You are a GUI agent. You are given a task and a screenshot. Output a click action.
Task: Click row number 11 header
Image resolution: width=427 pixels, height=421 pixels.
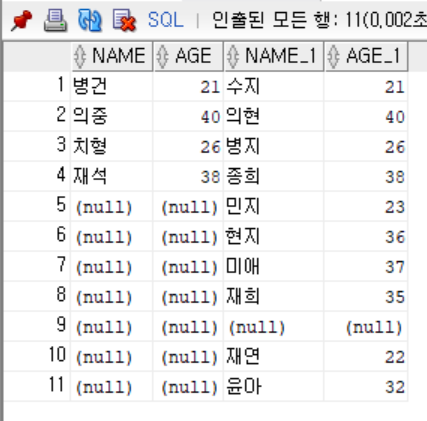tap(37, 386)
